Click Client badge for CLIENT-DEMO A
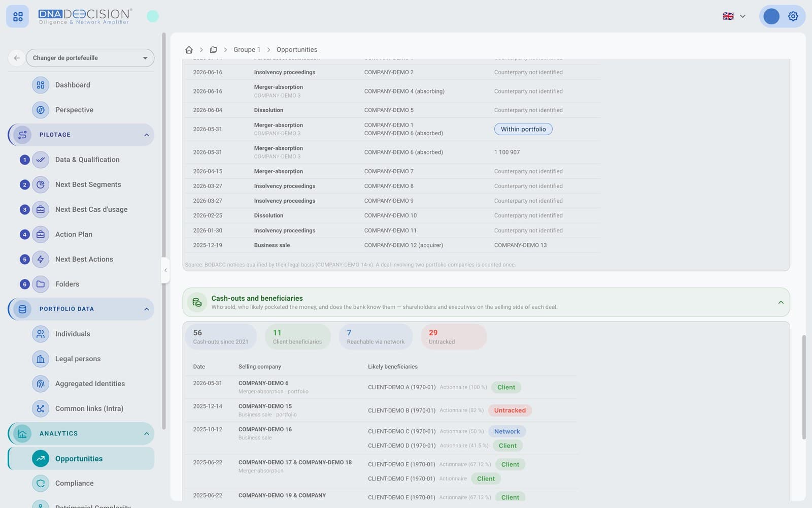This screenshot has width=812, height=508. tap(506, 387)
